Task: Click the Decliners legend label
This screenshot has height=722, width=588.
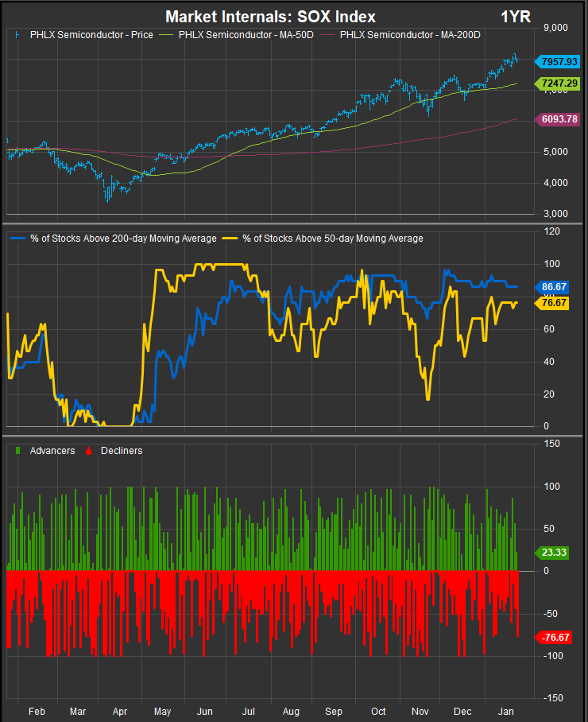Action: 122,450
